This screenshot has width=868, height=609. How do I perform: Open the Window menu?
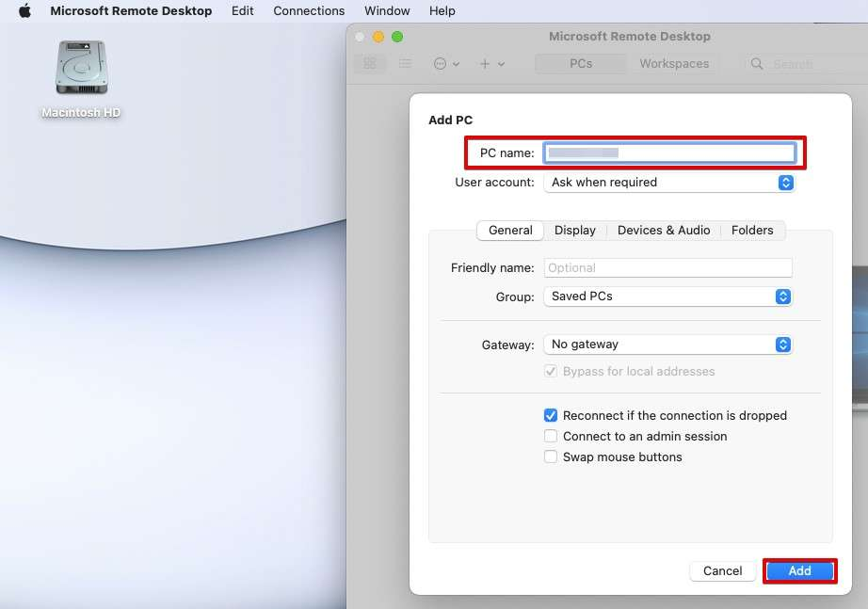click(x=387, y=10)
